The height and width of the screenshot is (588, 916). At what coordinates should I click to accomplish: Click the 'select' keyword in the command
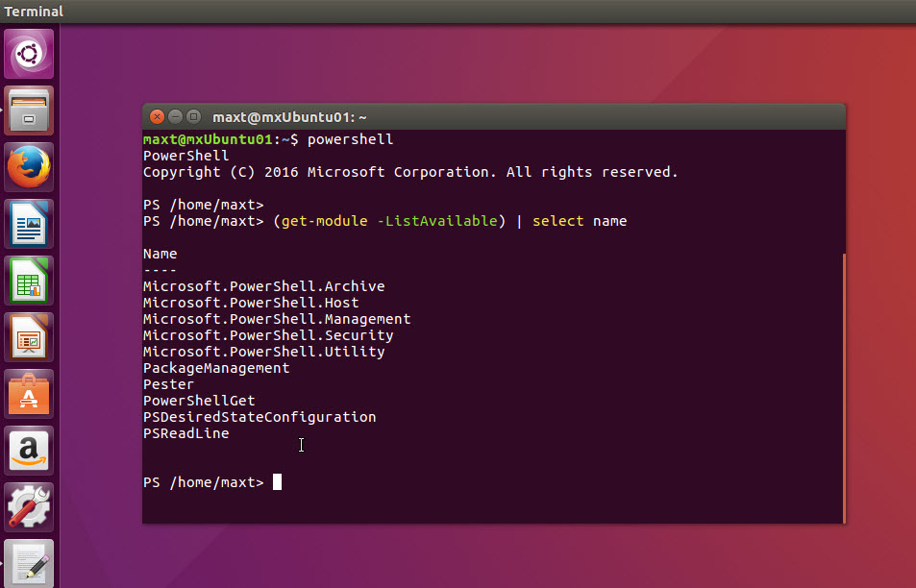coord(557,221)
